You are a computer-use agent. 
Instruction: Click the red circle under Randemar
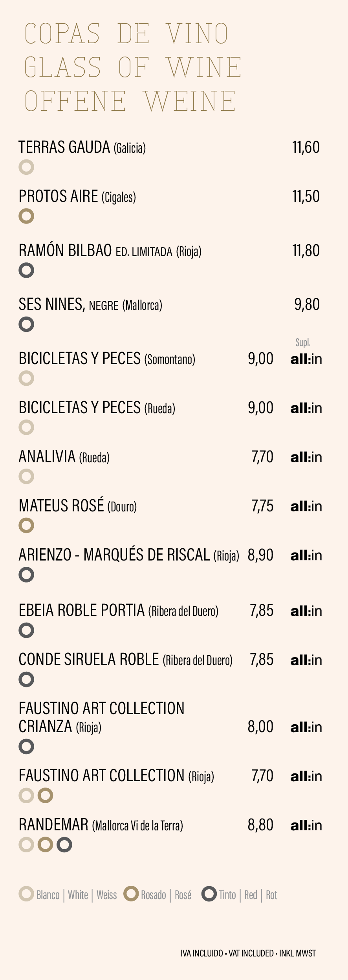[x=64, y=844]
